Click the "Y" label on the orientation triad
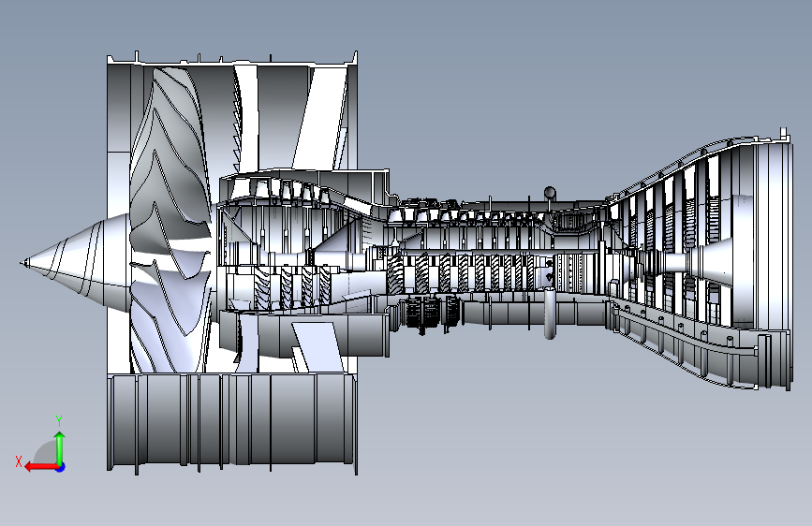 click(59, 420)
